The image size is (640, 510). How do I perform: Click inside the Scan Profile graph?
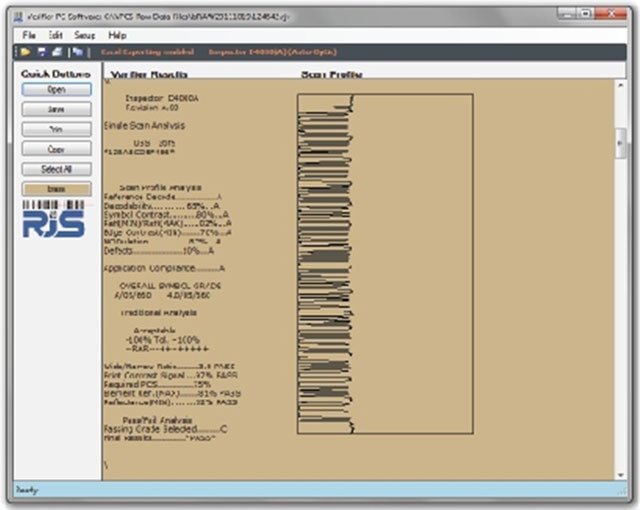pyautogui.click(x=385, y=264)
